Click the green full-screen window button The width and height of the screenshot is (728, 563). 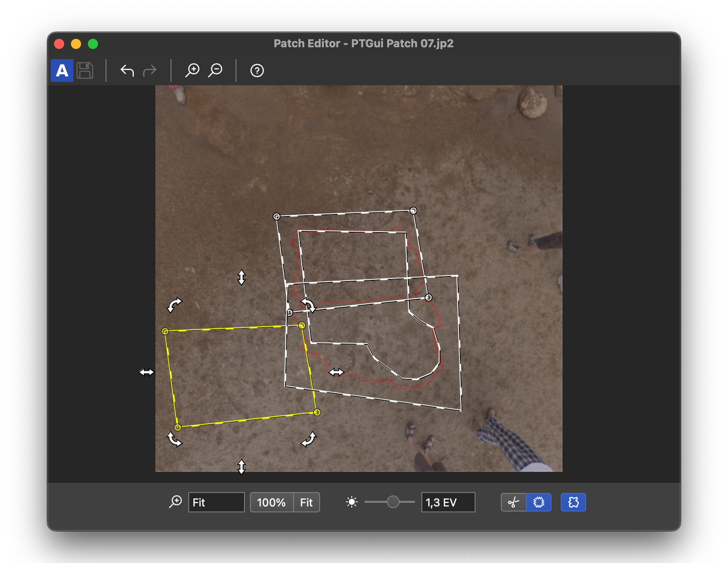[x=93, y=44]
